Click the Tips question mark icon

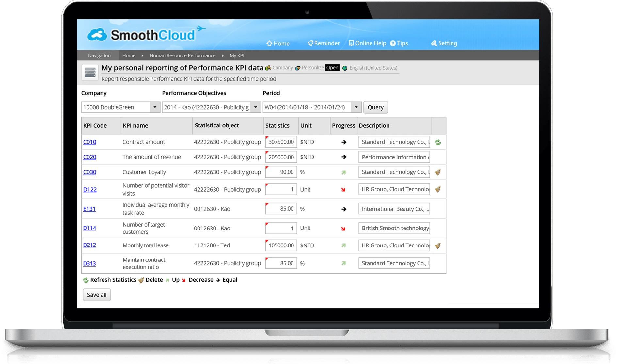[x=392, y=43]
